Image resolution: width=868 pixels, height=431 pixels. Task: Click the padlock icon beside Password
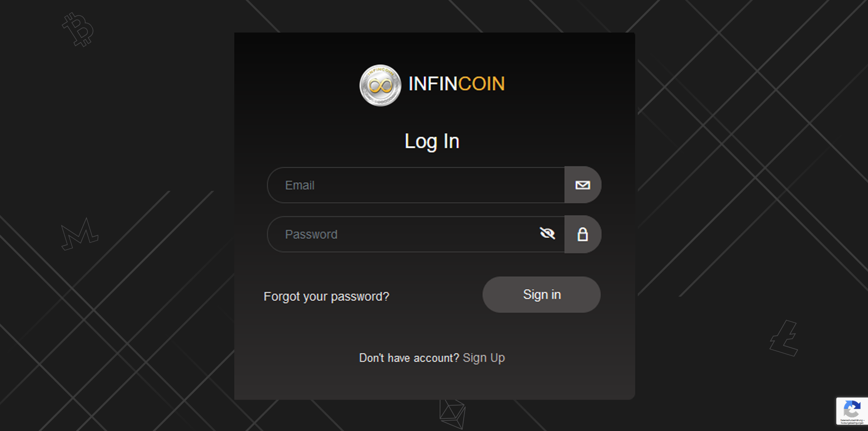pos(583,234)
